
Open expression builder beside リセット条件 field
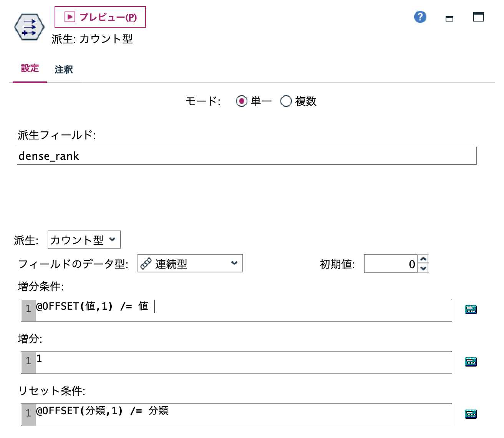[x=471, y=414]
